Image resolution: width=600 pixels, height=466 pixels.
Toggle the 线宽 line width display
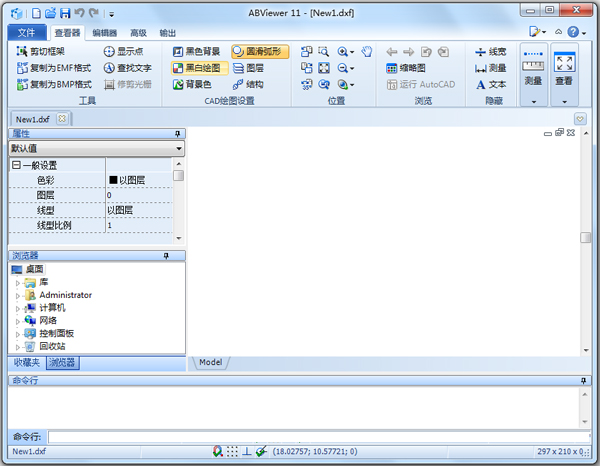(x=491, y=51)
